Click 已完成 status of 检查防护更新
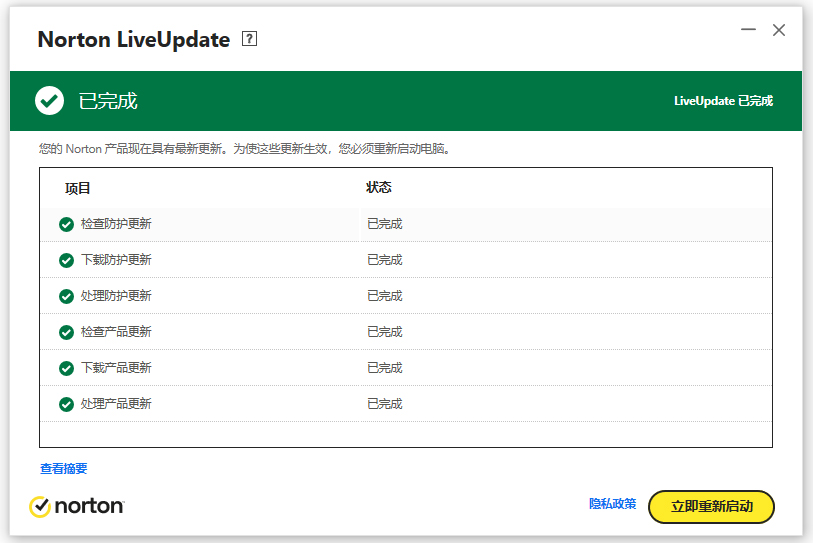The height and width of the screenshot is (543, 813). [x=385, y=224]
